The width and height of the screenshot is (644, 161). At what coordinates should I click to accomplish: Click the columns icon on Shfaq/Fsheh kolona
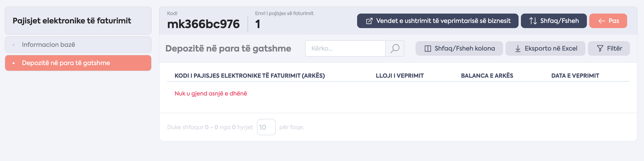coord(428,48)
